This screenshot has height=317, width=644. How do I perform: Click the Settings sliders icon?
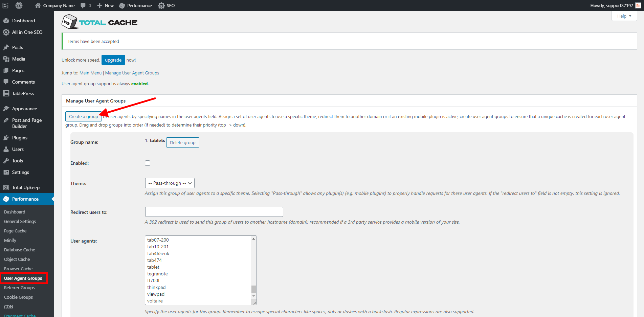[6, 172]
